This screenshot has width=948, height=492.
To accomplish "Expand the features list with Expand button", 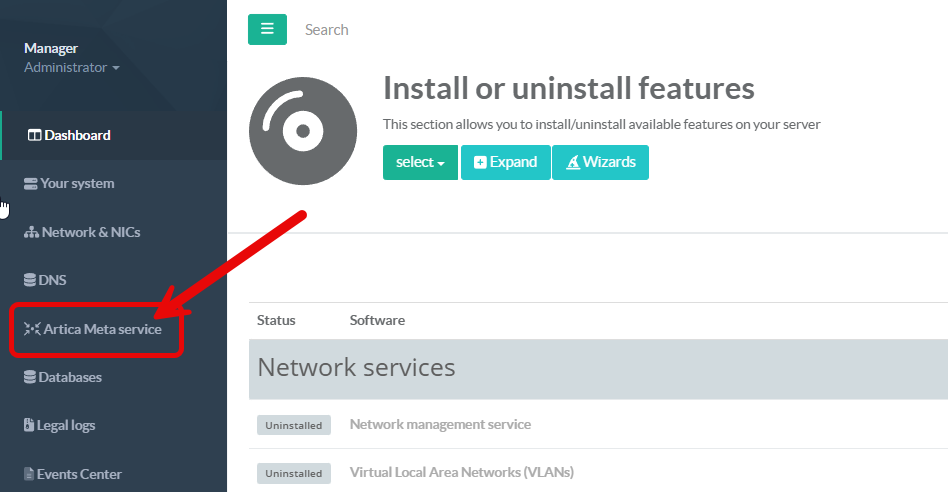I will click(505, 162).
